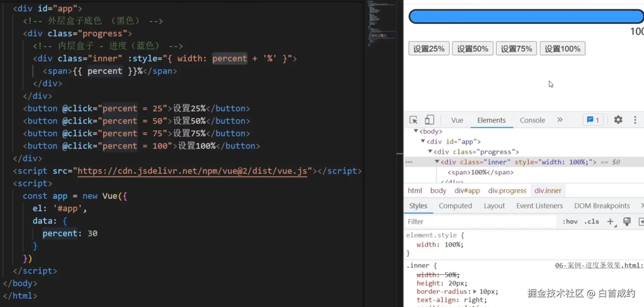Open the Styles pane tab
The image size is (644, 307).
tap(418, 206)
